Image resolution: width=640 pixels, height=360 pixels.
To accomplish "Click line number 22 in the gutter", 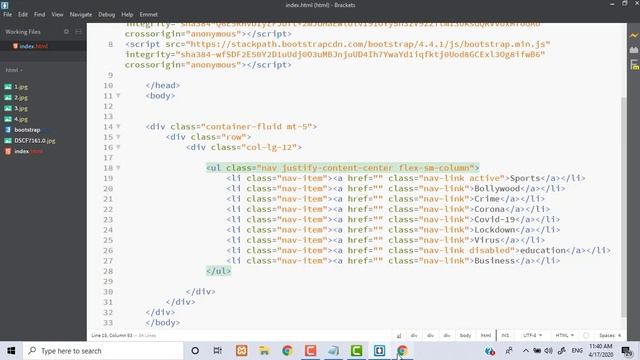I will click(108, 209).
